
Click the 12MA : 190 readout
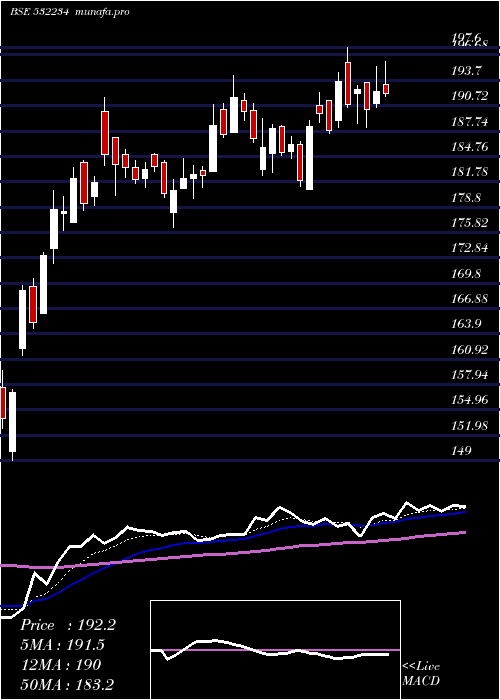click(60, 664)
